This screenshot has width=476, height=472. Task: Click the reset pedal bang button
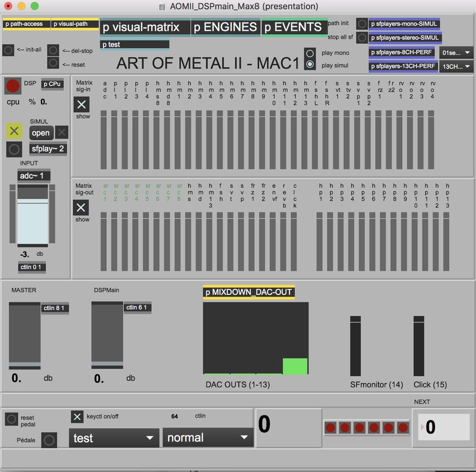pos(12,419)
